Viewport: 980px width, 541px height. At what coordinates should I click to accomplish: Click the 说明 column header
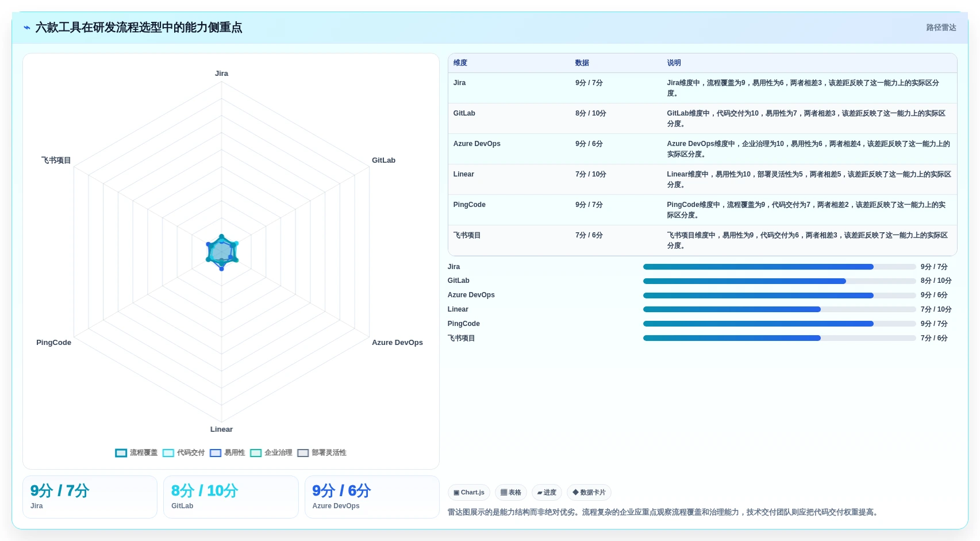(674, 63)
